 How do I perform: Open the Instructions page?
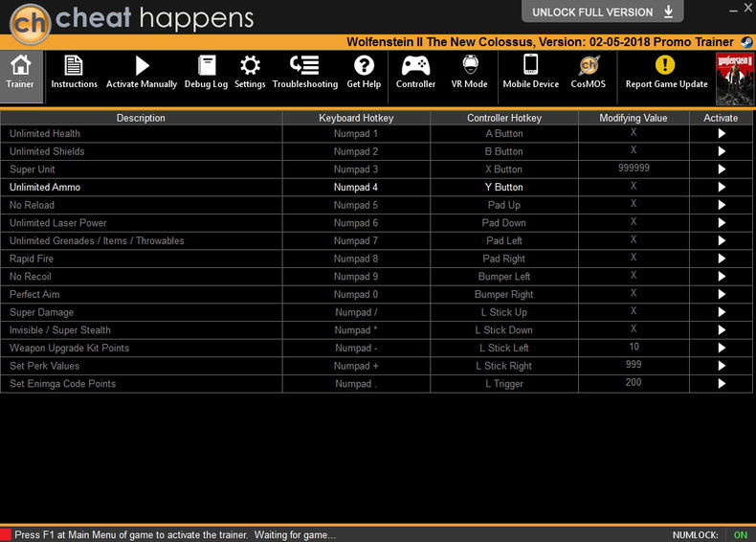(74, 73)
